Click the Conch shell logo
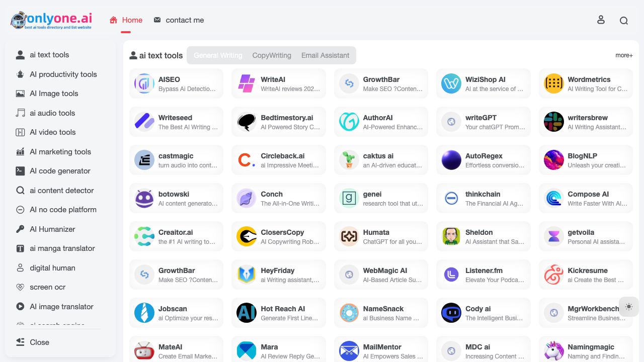 (x=247, y=198)
